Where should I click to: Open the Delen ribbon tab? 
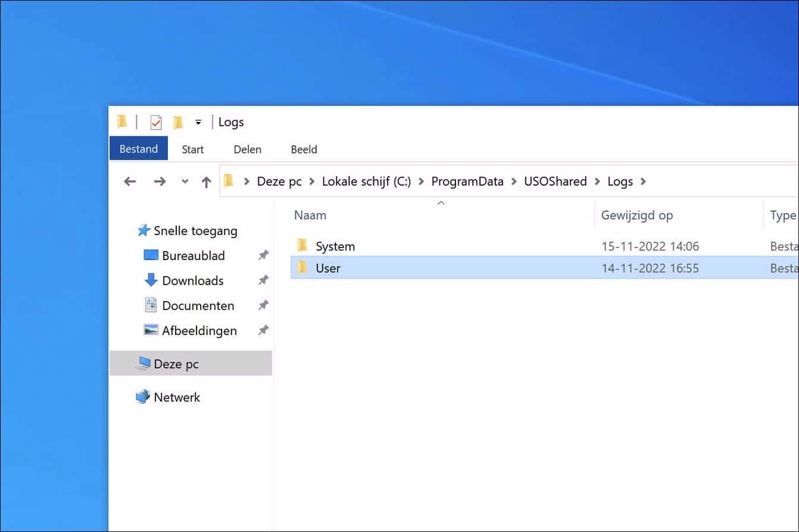247,149
